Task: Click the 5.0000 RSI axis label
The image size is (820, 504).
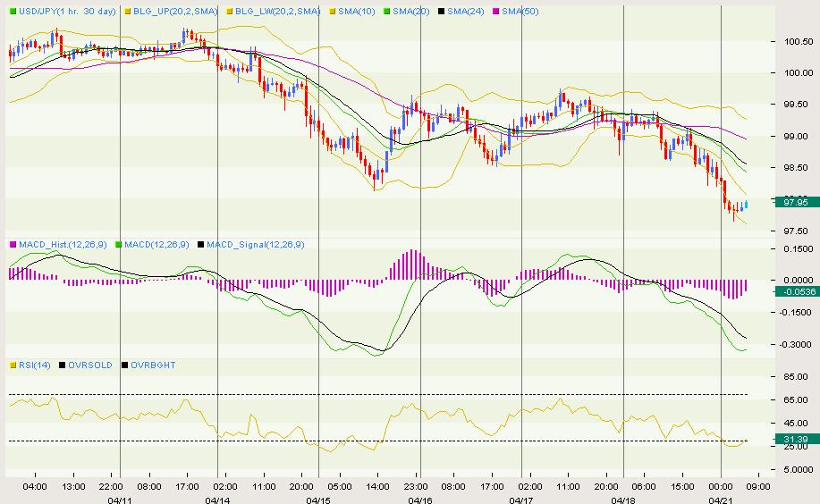Action: (x=799, y=469)
